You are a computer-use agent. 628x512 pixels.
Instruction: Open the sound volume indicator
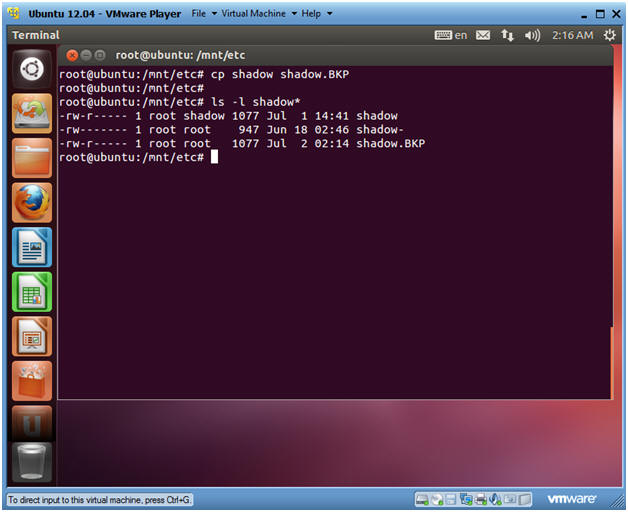coord(532,35)
